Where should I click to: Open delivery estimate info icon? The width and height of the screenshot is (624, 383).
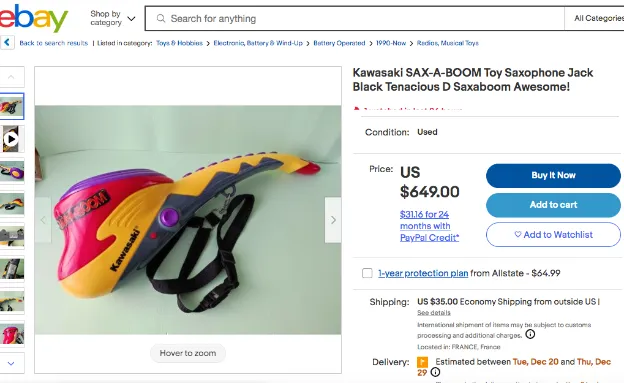435,372
